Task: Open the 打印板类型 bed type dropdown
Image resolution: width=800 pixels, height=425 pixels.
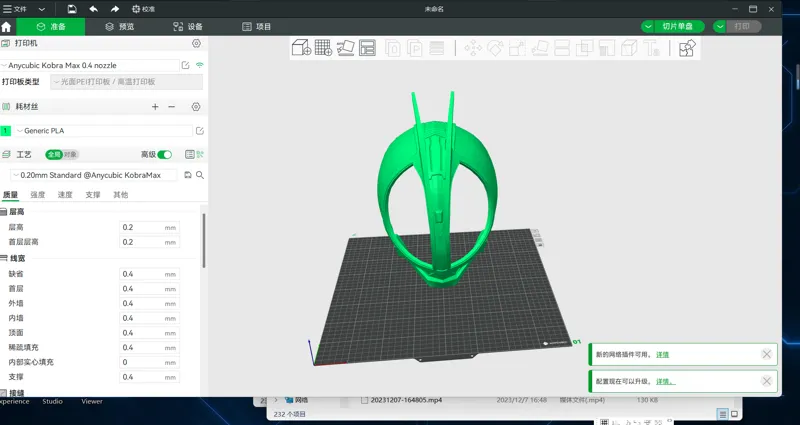Action: 127,82
